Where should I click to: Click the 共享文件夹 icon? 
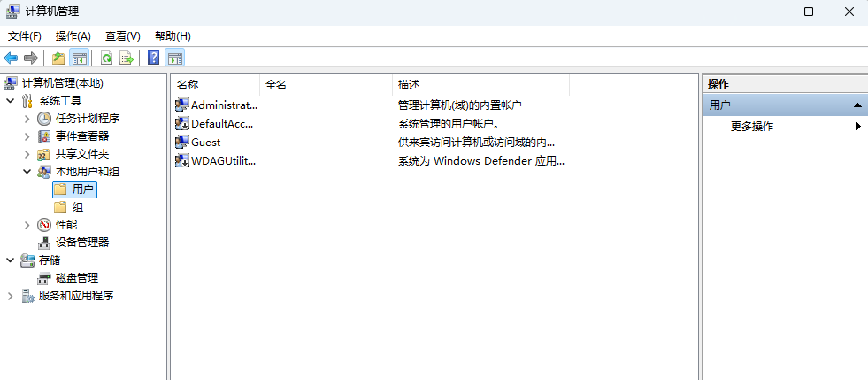(x=43, y=154)
